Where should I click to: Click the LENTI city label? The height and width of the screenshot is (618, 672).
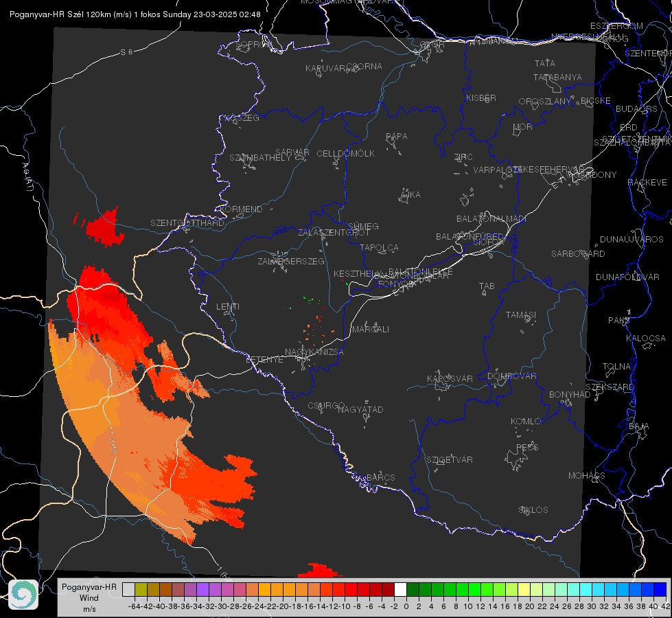tap(228, 307)
